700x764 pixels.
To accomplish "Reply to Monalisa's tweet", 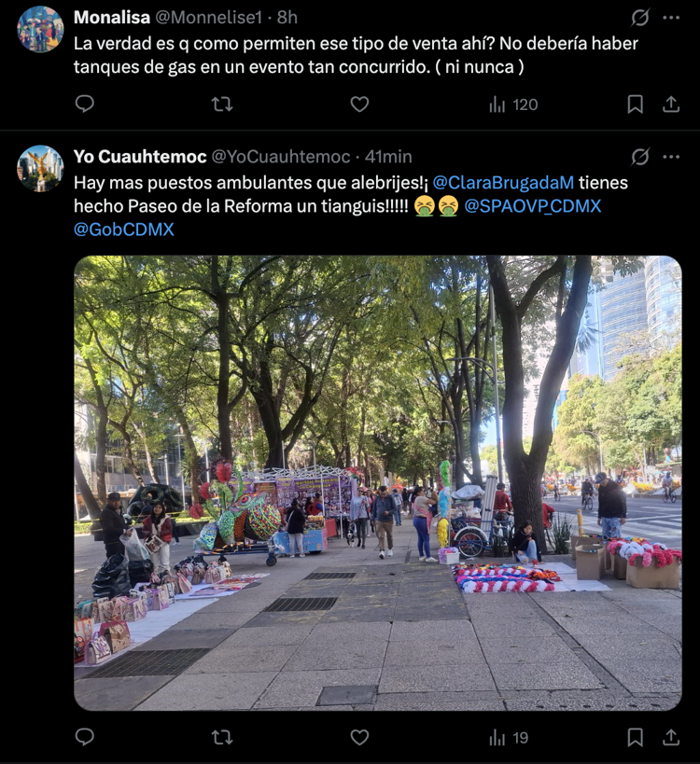I will coord(85,104).
